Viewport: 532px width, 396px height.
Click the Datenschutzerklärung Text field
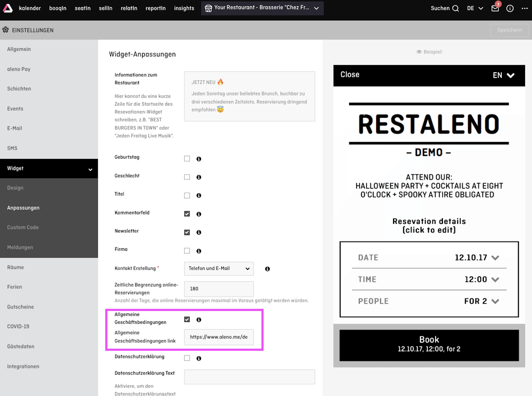(250, 377)
